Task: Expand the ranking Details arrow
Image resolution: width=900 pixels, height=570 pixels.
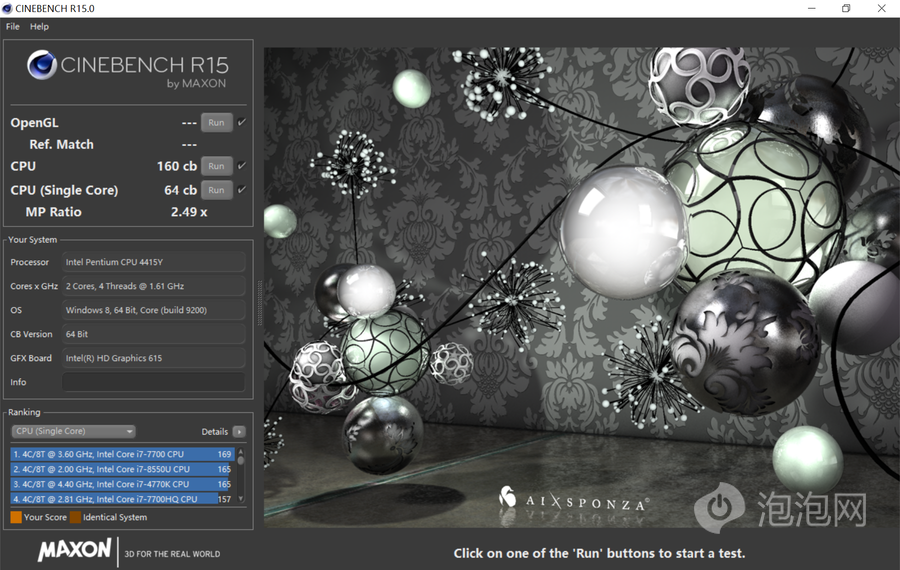Action: (x=239, y=432)
